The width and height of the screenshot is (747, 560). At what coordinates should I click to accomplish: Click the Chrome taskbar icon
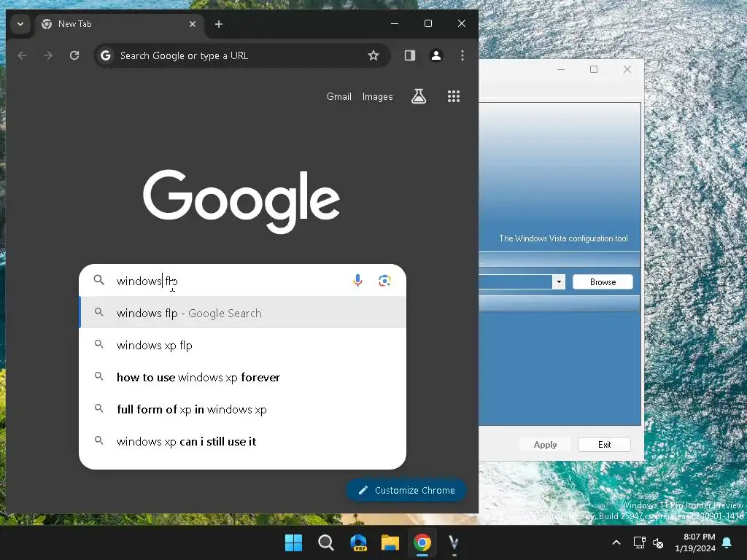pos(422,542)
